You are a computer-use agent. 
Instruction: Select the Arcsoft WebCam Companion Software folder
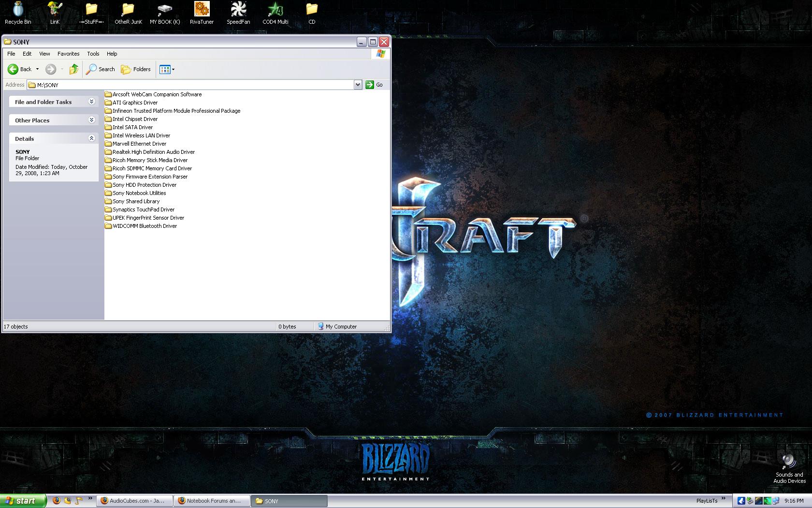click(153, 94)
